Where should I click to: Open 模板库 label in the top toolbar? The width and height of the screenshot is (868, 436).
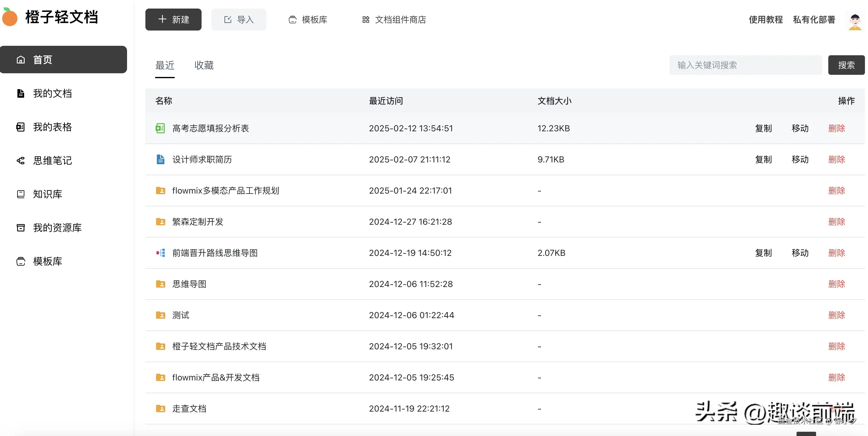pyautogui.click(x=314, y=20)
